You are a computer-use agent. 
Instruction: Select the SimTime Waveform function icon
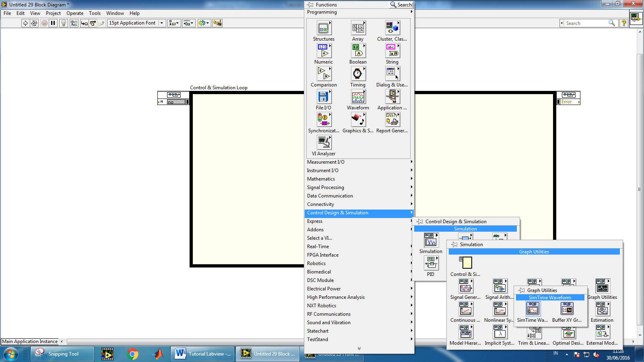[533, 309]
